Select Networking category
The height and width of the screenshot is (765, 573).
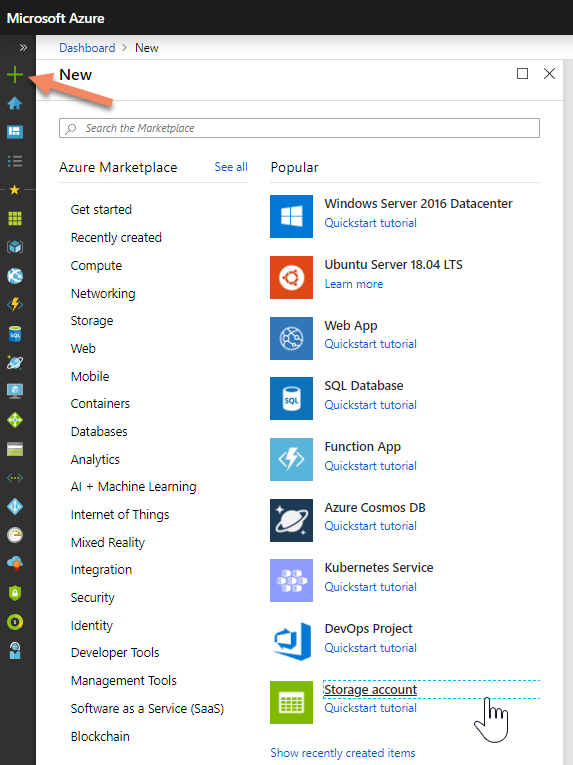103,294
